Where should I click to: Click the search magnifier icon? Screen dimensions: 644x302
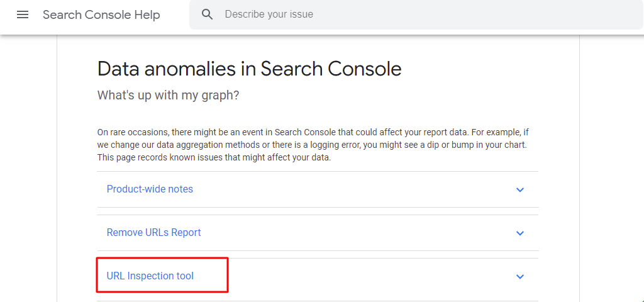(x=208, y=14)
